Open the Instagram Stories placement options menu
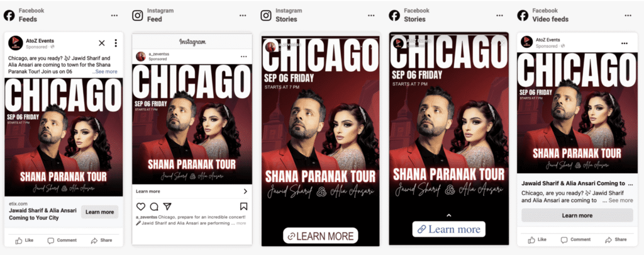This screenshot has width=644, height=255. click(371, 16)
